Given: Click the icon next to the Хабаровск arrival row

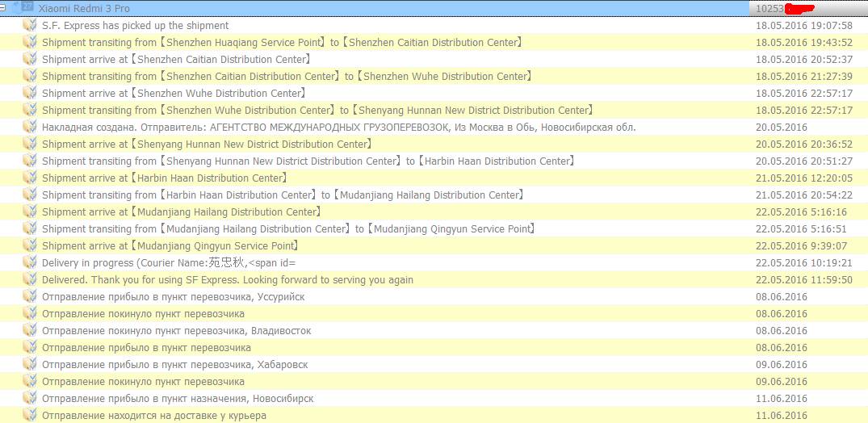Looking at the screenshot, I should [x=30, y=364].
